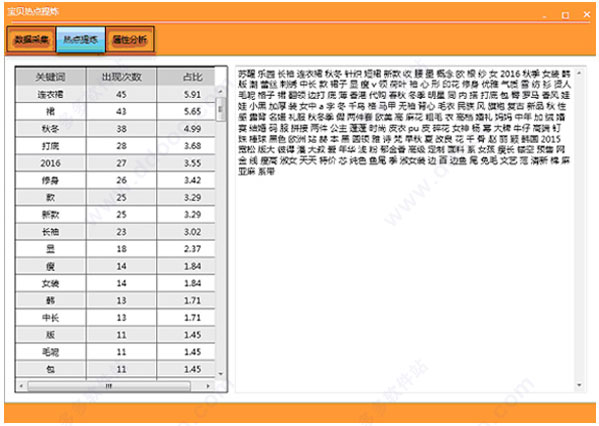Click inside the keywords text box

405,229
